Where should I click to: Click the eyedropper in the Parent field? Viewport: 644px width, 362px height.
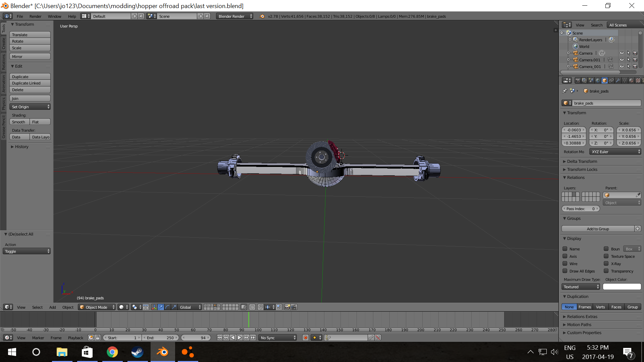click(638, 195)
